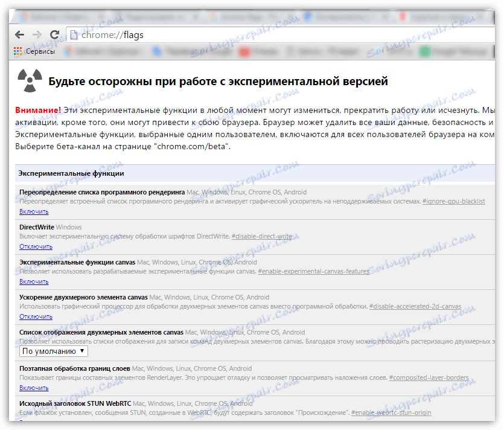Click the Будьте осторожны page heading
The height and width of the screenshot is (430, 504).
(218, 82)
